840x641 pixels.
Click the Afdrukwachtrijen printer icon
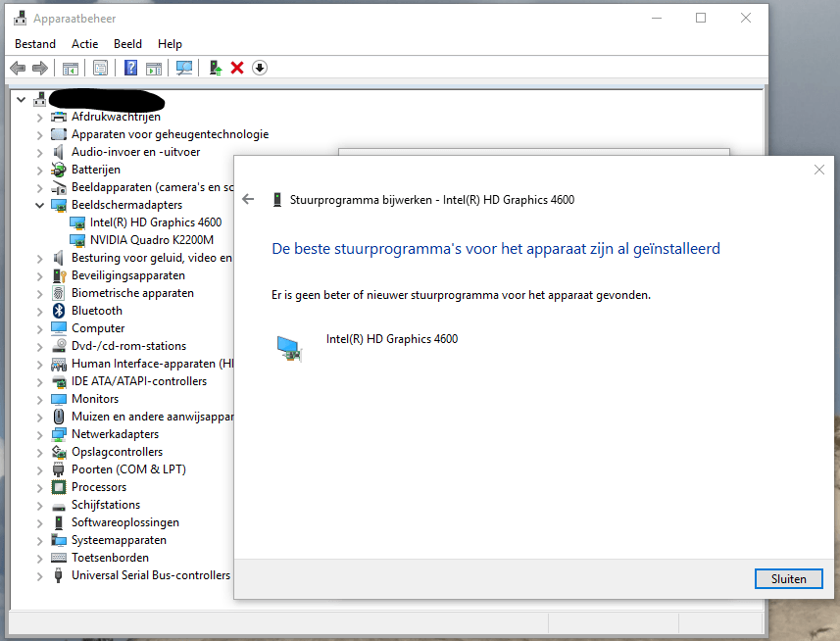59,117
